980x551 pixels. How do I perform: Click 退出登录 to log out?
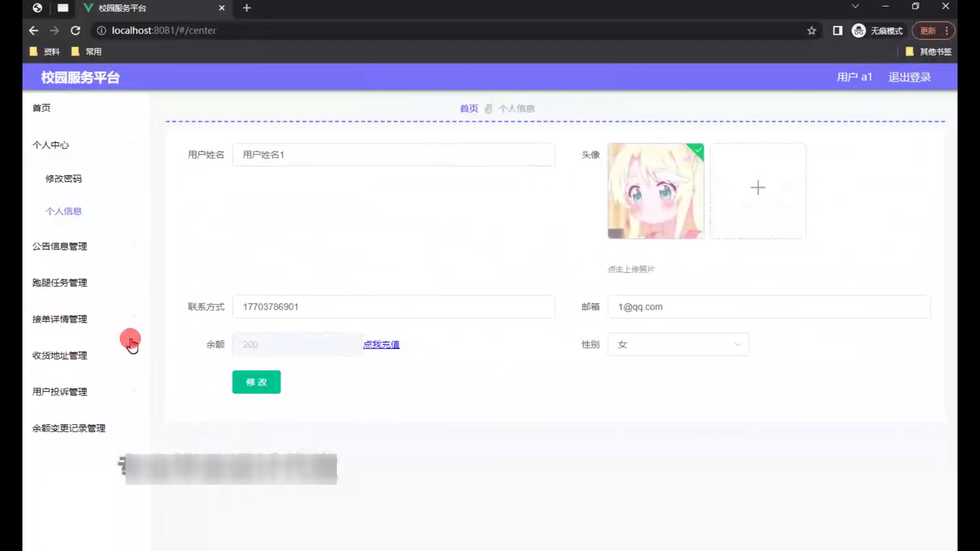pyautogui.click(x=909, y=77)
